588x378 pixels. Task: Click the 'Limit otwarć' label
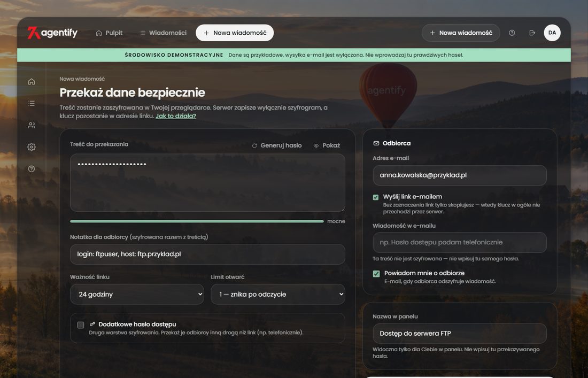(x=227, y=277)
